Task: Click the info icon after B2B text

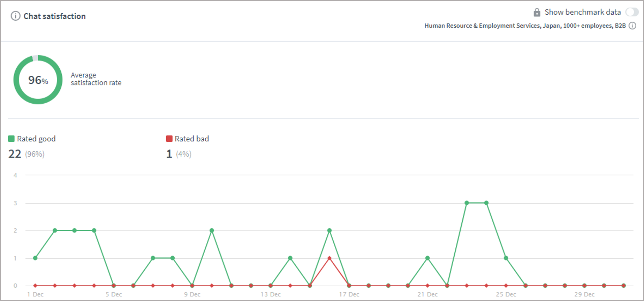Action: coord(632,26)
